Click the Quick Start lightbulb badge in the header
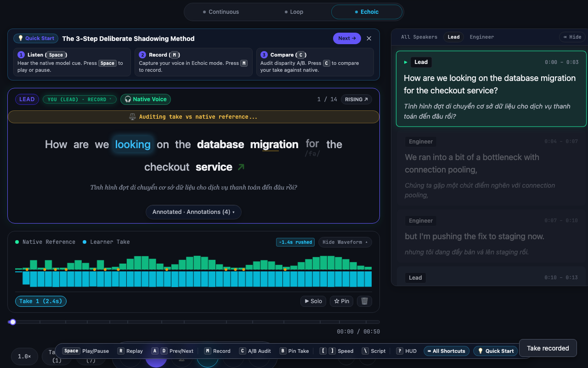The width and height of the screenshot is (588, 368). [36, 39]
